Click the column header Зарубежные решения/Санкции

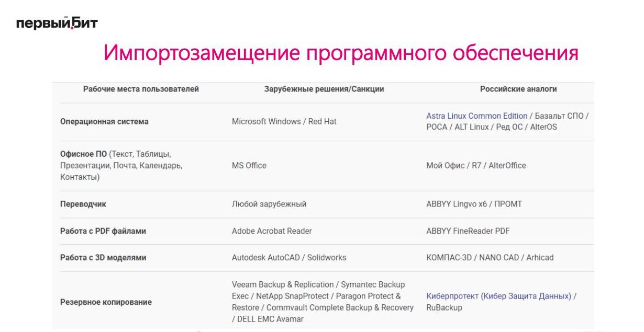coord(324,89)
